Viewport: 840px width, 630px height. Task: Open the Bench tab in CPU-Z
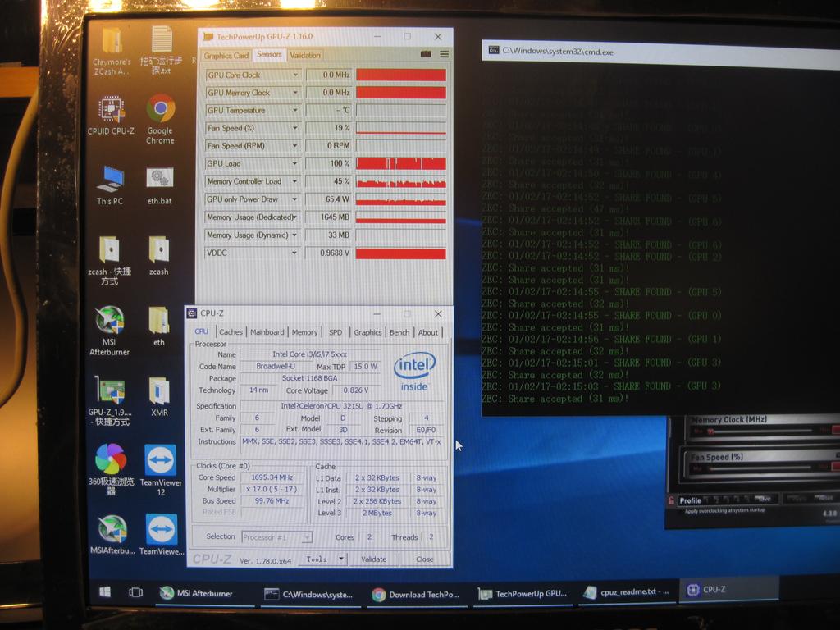coord(399,332)
